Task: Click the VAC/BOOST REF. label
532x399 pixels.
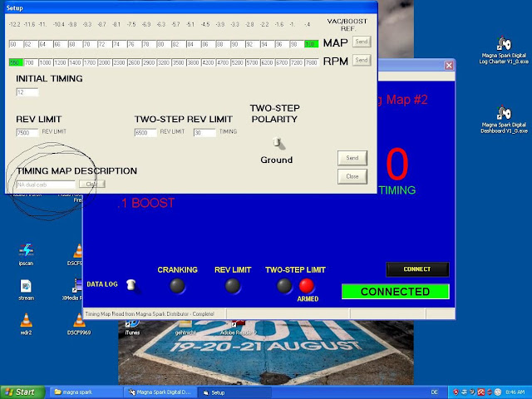Action: pos(347,25)
